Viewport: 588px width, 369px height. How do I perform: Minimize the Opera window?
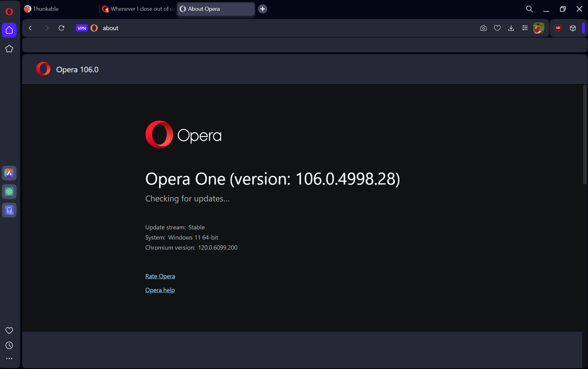pyautogui.click(x=546, y=9)
